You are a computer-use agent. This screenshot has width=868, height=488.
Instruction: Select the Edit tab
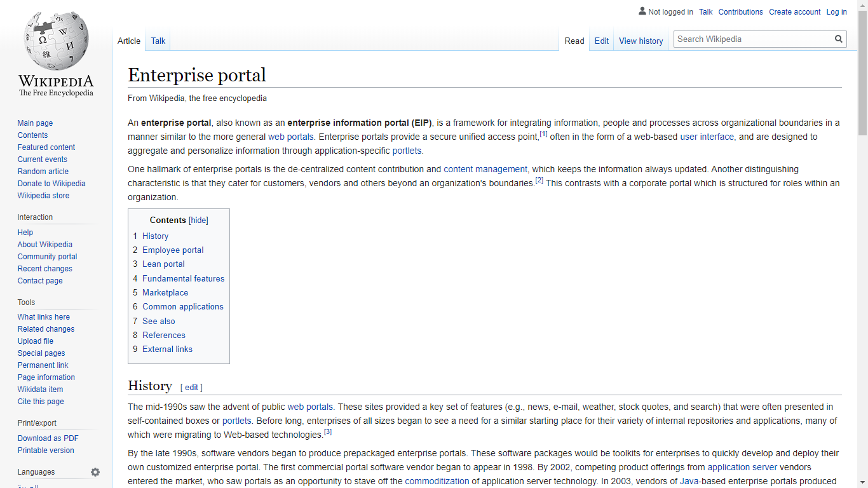[x=601, y=40]
